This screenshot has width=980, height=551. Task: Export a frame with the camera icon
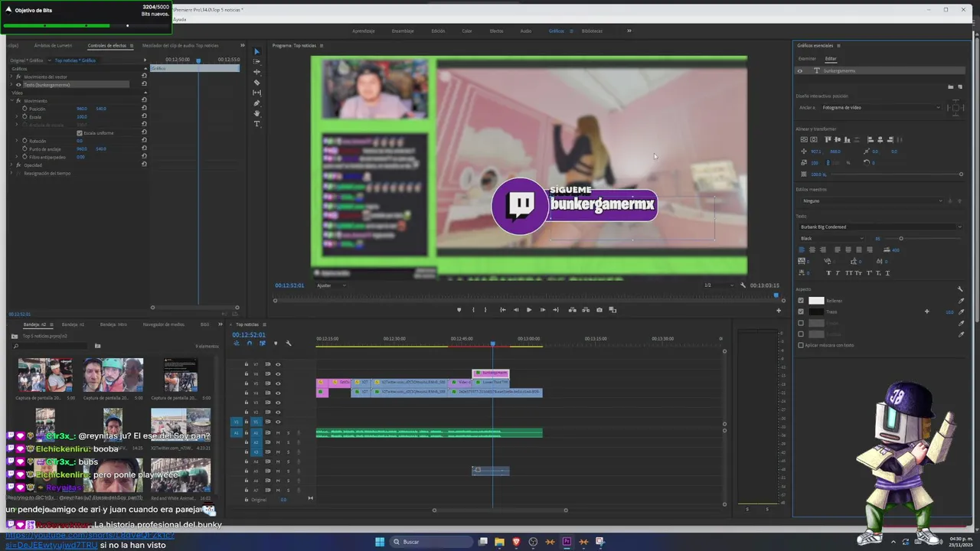point(599,310)
